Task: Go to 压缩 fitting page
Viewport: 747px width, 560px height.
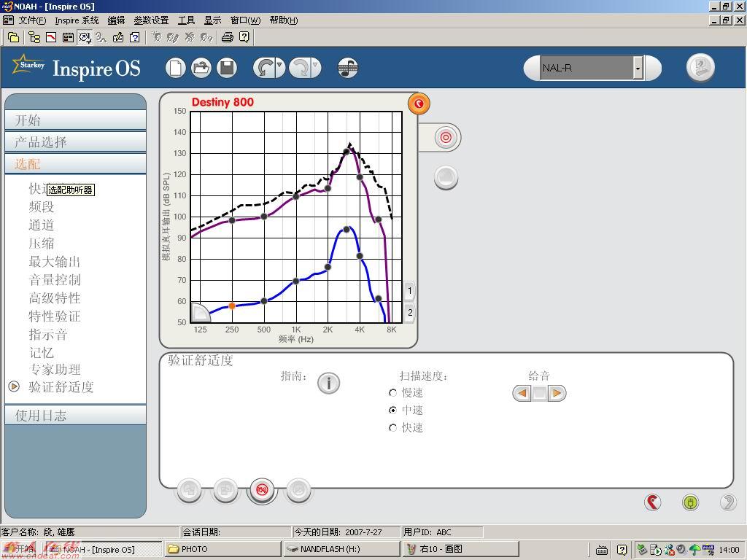Action: tap(42, 244)
